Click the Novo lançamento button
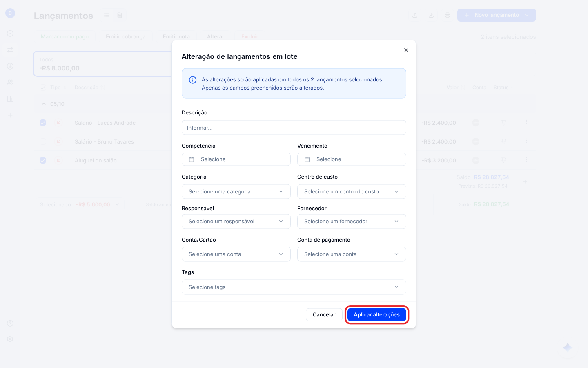Screen dimensions: 588x368 tap(497, 15)
